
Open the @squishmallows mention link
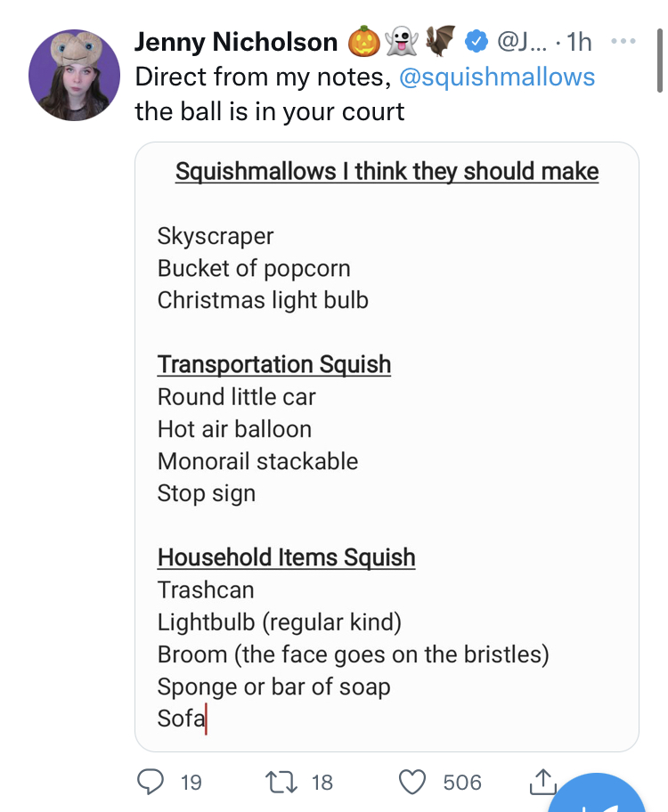[497, 77]
